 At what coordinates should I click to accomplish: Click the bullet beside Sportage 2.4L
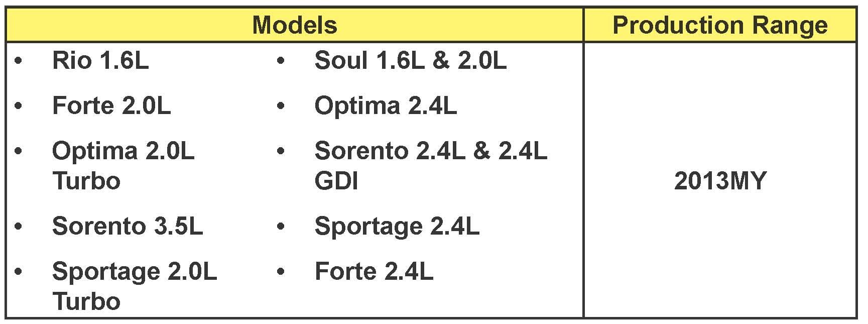coord(281,227)
